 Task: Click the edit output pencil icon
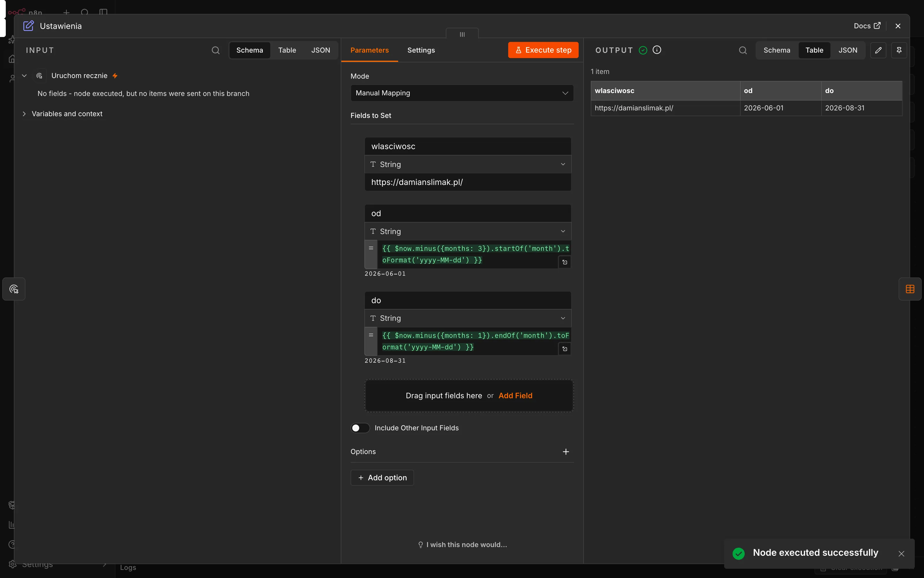[x=878, y=50]
